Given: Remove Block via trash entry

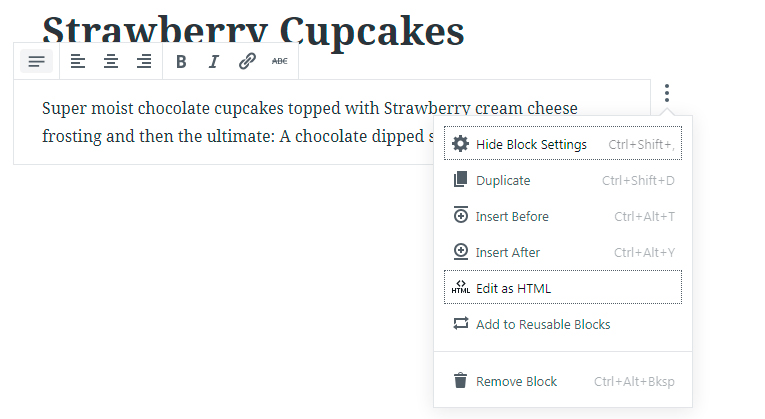Looking at the screenshot, I should (x=563, y=381).
